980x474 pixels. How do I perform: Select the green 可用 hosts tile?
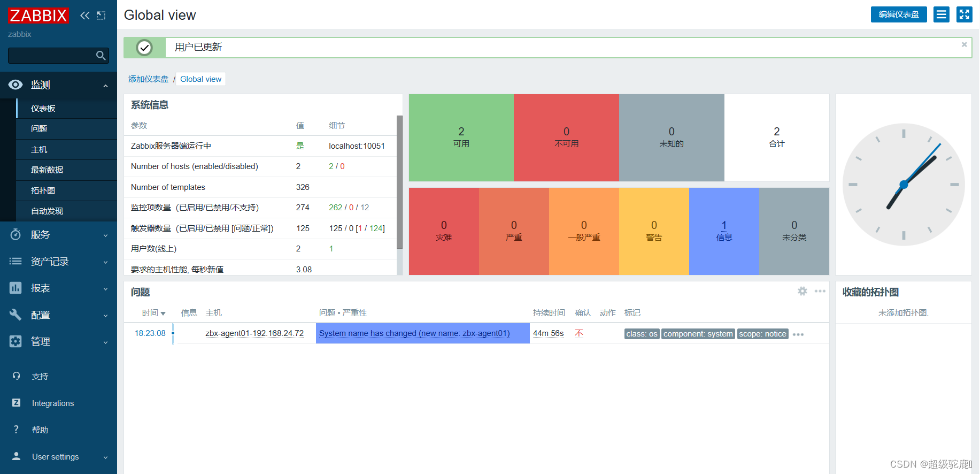tap(461, 137)
